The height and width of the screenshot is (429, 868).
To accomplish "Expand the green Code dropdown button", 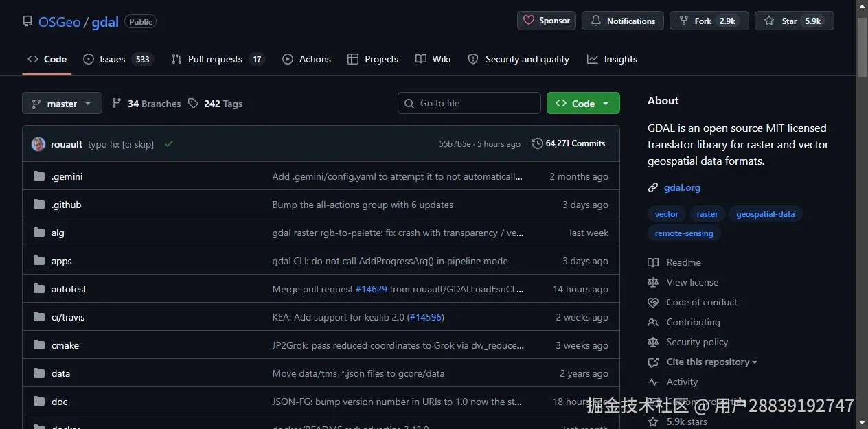I will (583, 103).
